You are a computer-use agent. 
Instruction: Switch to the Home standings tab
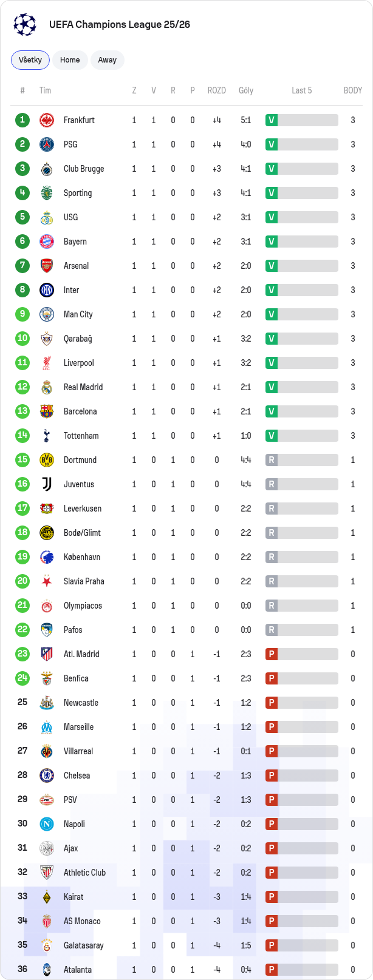70,60
